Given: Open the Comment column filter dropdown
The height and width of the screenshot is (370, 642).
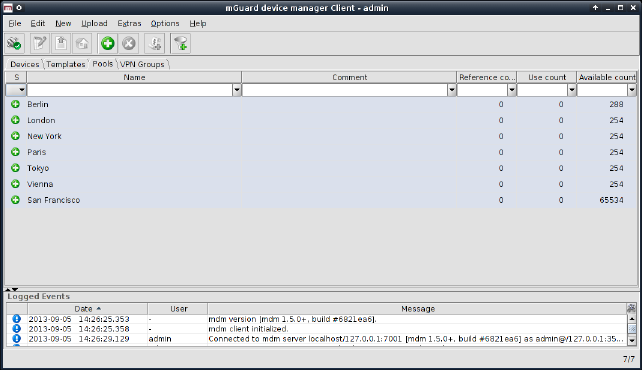Looking at the screenshot, I should pos(452,90).
